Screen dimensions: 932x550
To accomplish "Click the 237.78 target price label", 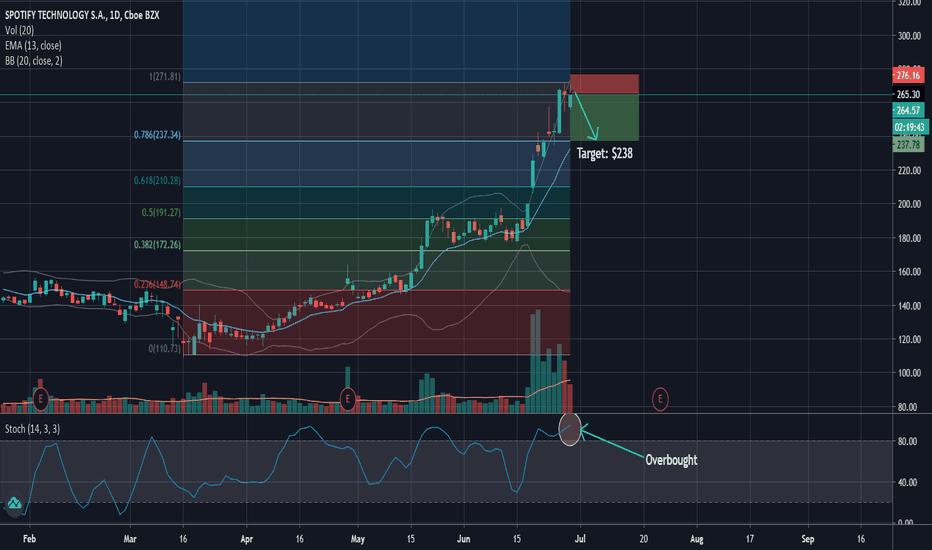I will pyautogui.click(x=908, y=144).
